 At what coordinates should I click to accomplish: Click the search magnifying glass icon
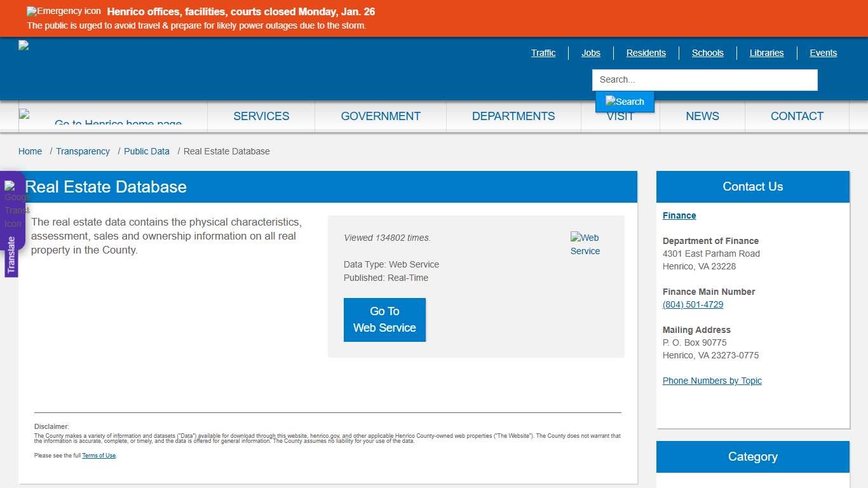point(625,101)
